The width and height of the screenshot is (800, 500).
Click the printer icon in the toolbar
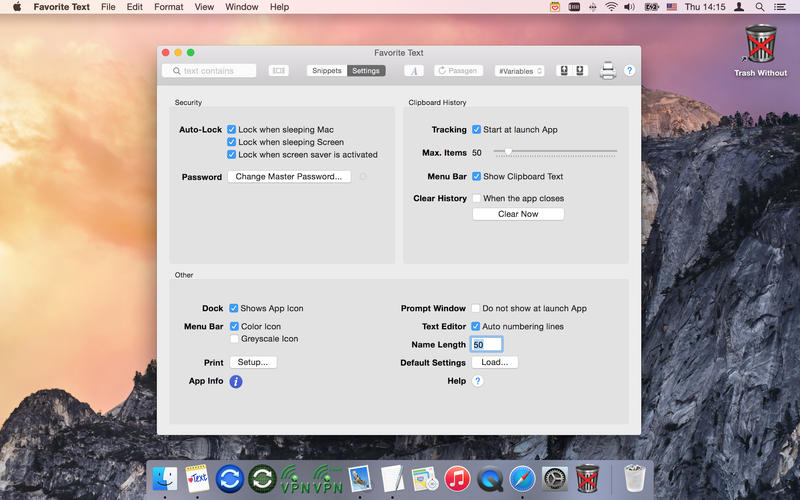pyautogui.click(x=607, y=71)
